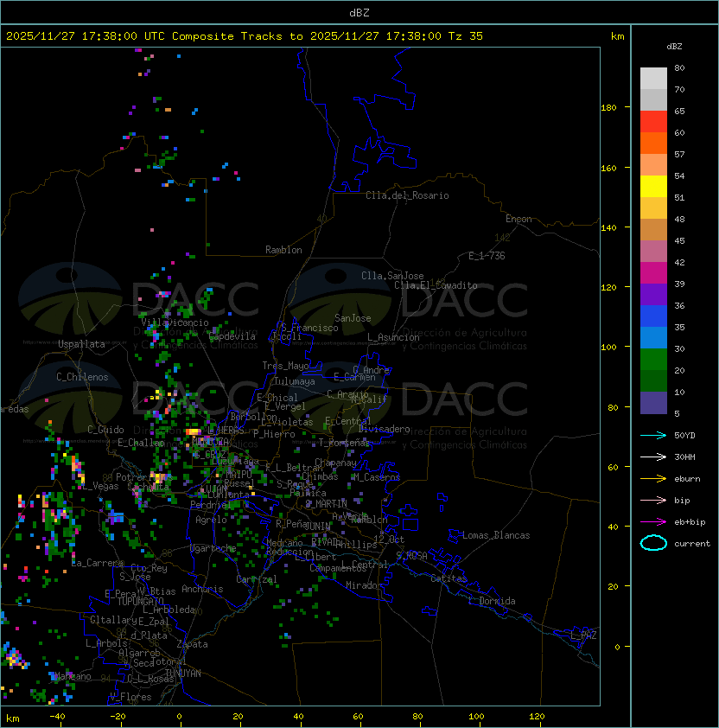Click the Capdevila map label
Image resolution: width=719 pixels, height=728 pixels.
232,336
